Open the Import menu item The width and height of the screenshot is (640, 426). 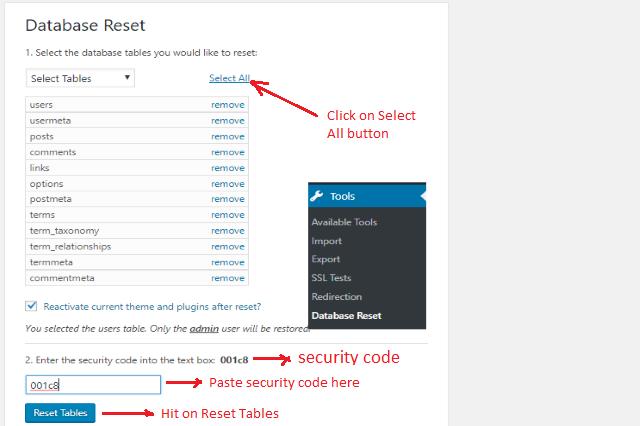pyautogui.click(x=327, y=241)
